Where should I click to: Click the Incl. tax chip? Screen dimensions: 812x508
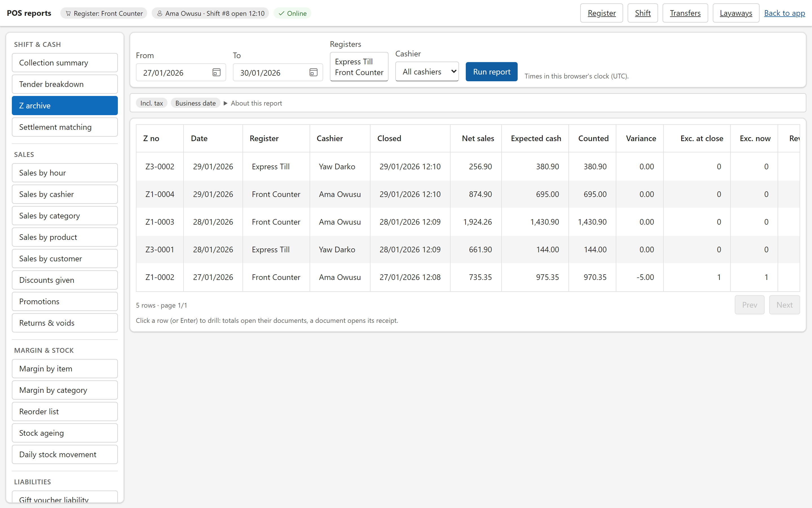(152, 103)
